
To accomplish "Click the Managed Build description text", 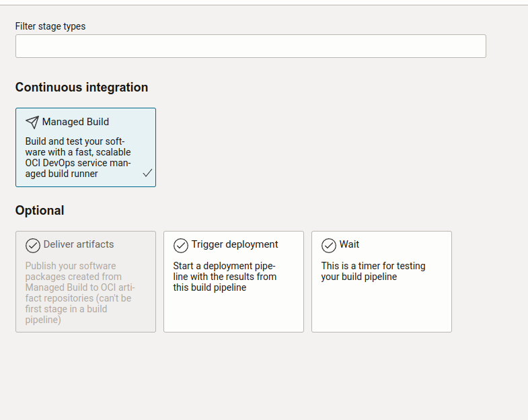I will 78,157.
